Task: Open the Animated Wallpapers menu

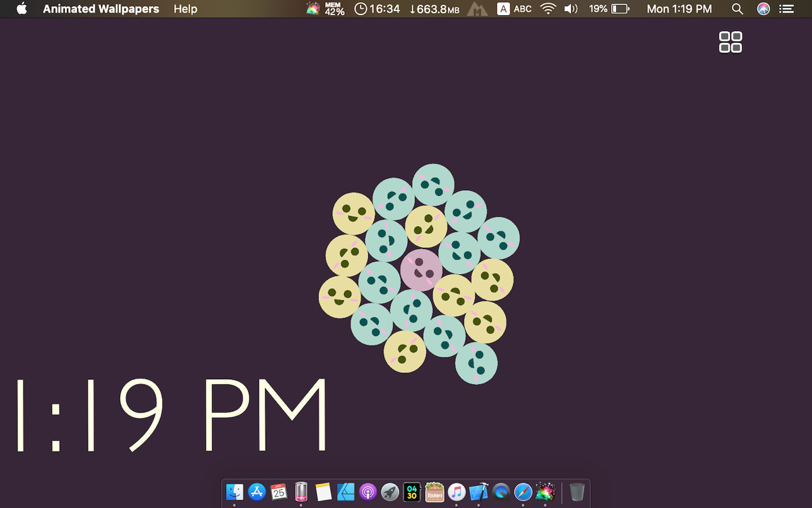Action: pyautogui.click(x=100, y=9)
